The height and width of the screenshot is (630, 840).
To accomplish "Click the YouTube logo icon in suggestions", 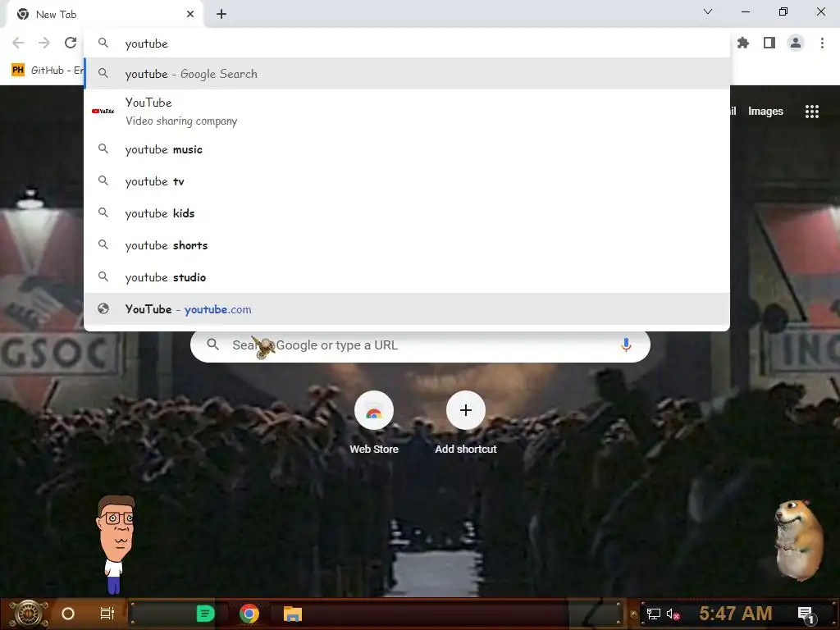I will 103,112.
